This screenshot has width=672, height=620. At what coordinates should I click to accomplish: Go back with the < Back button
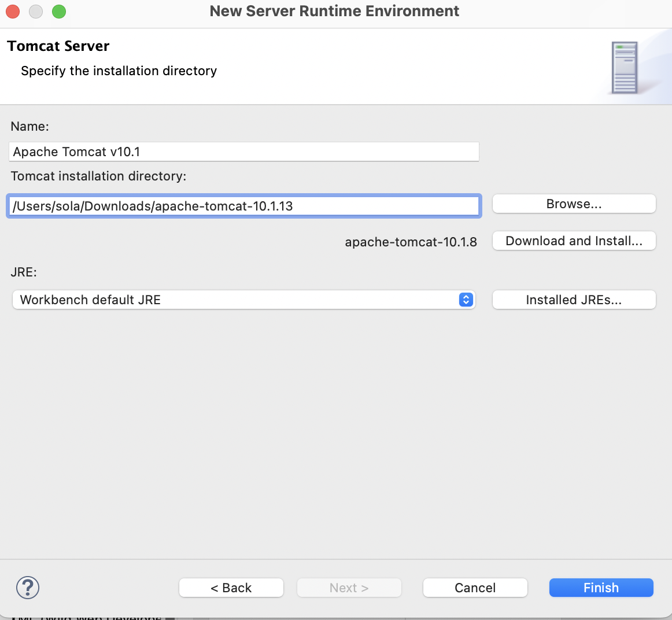(x=231, y=588)
